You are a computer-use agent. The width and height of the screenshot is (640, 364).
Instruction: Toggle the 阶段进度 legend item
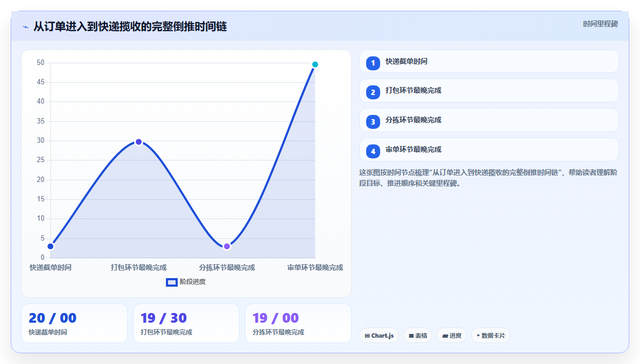click(x=186, y=282)
